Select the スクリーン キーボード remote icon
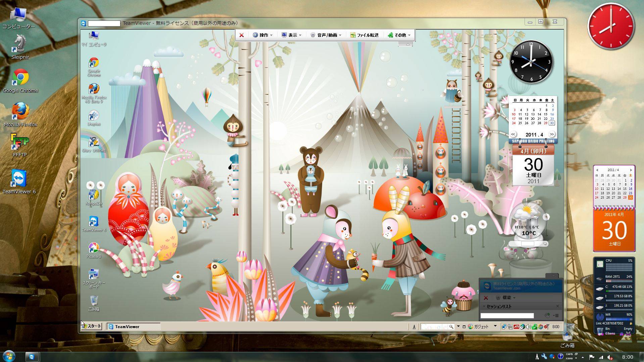Screen dimensions: 644x362 click(94, 279)
